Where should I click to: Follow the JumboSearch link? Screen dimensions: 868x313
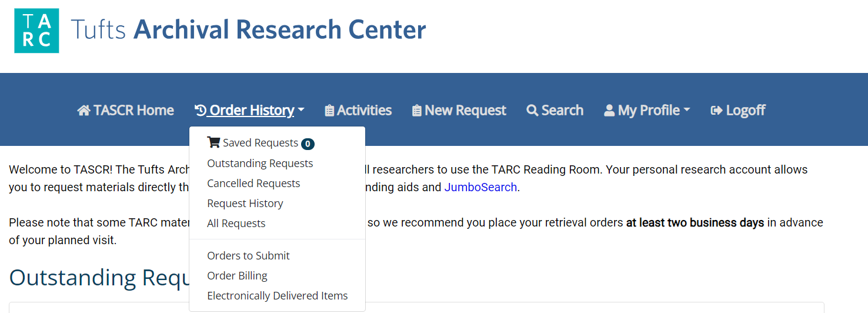click(x=480, y=187)
